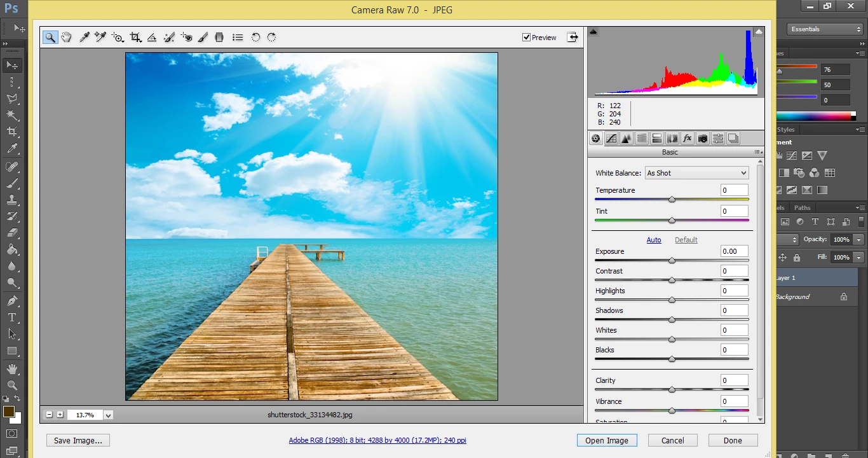Open workflow options Adobe RGB link
The width and height of the screenshot is (868, 458).
[377, 440]
